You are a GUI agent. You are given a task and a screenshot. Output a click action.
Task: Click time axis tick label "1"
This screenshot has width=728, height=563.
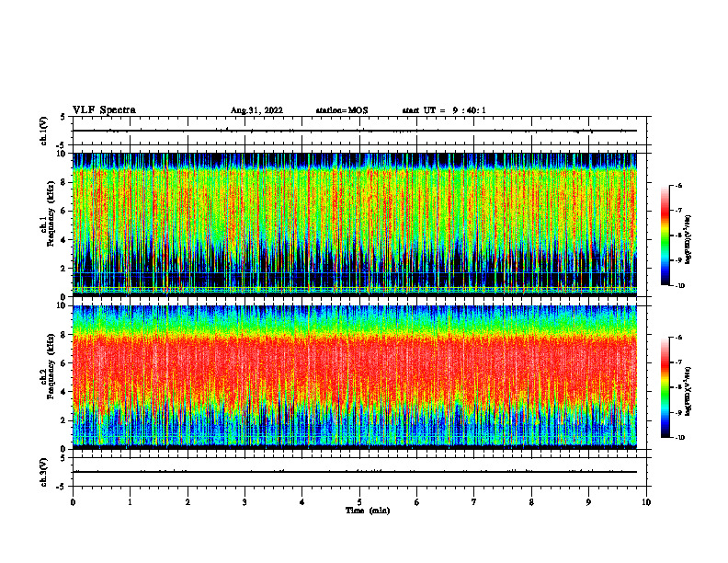coord(130,502)
